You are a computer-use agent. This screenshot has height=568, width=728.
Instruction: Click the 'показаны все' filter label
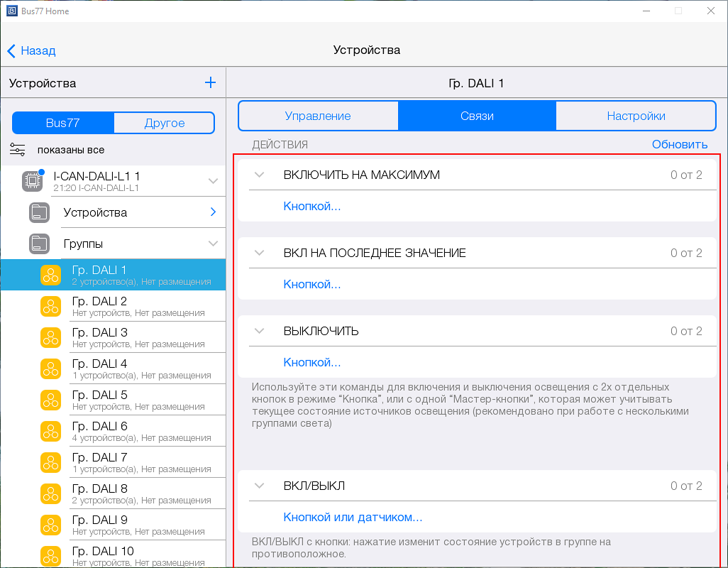70,150
